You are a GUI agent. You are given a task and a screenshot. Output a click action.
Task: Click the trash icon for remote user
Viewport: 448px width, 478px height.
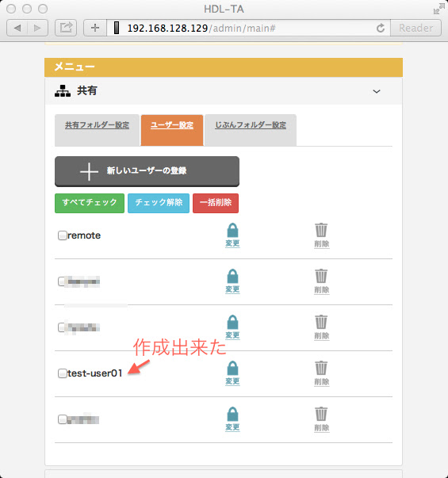pos(321,230)
